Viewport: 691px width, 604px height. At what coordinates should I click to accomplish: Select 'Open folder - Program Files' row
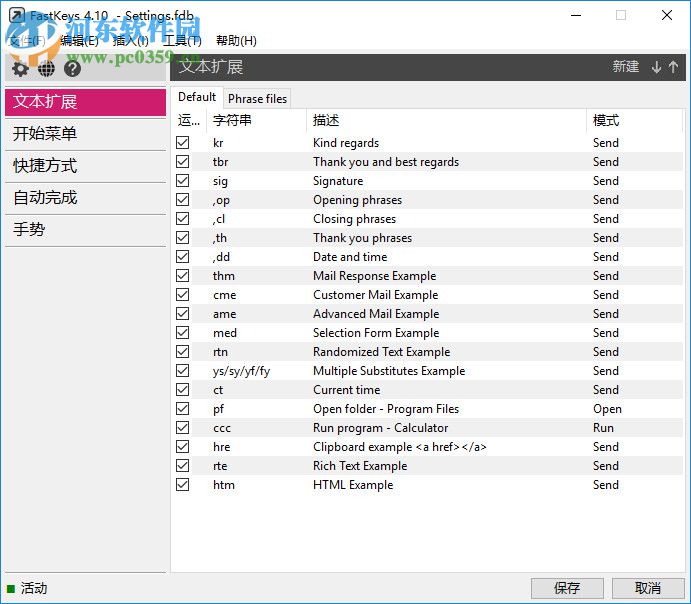(x=428, y=408)
